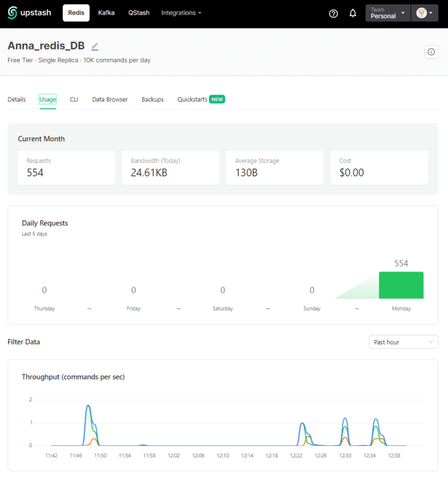448x478 pixels.
Task: Open the notifications bell
Action: coord(353,13)
